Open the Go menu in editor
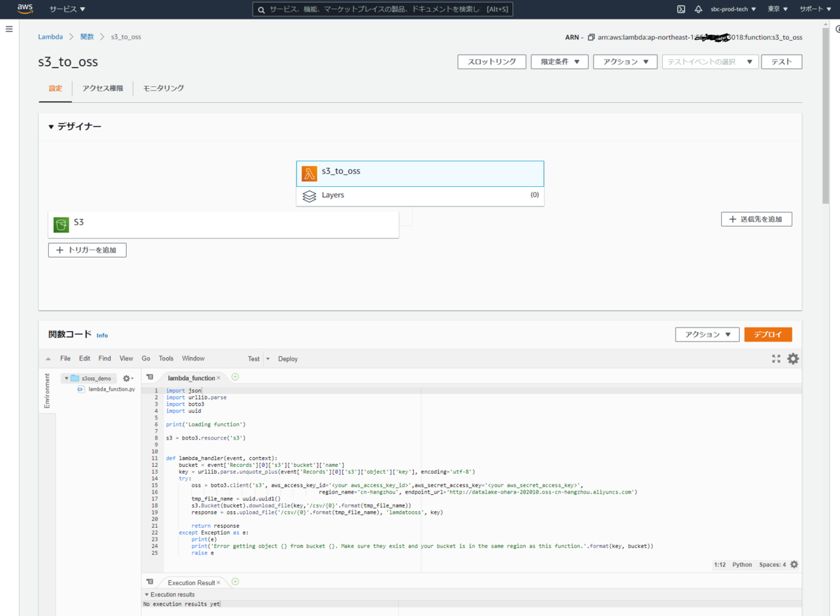The height and width of the screenshot is (616, 840). pyautogui.click(x=146, y=358)
